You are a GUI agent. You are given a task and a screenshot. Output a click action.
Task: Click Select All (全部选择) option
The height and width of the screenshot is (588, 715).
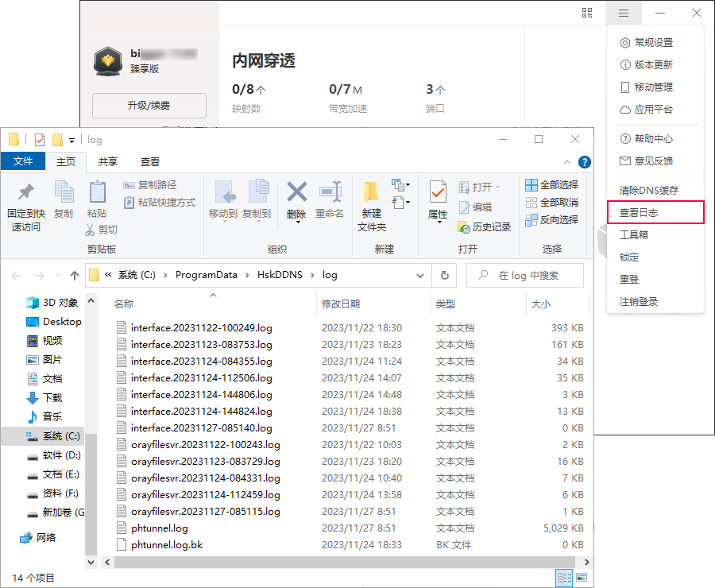pos(552,185)
